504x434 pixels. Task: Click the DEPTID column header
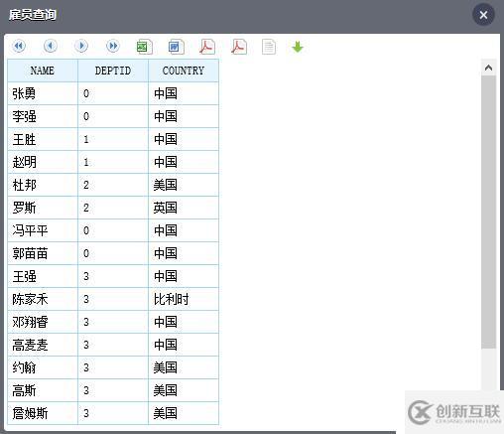(x=113, y=71)
